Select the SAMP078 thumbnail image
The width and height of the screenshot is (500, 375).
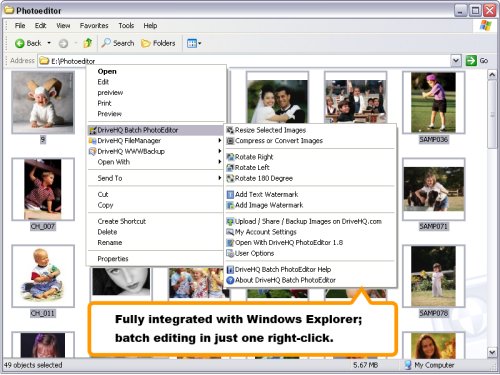433,276
